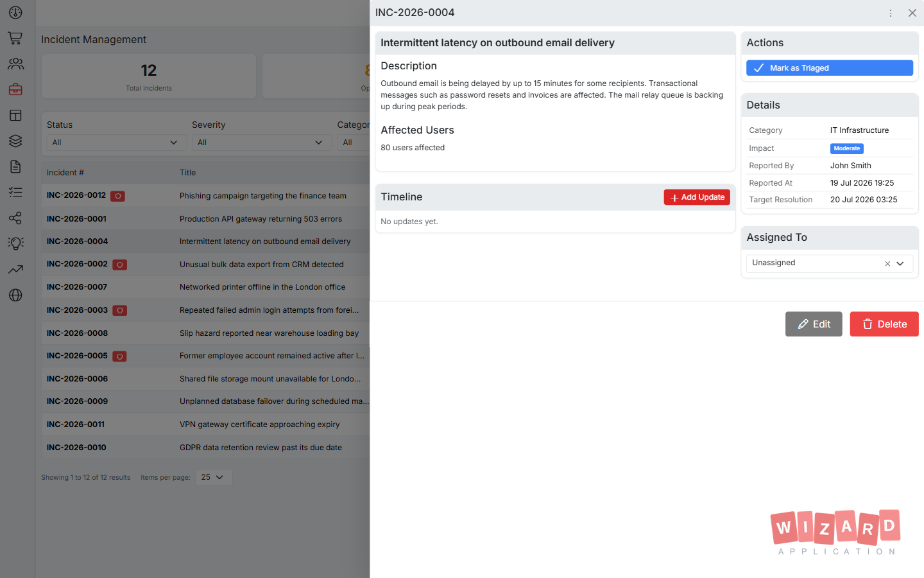Click the Reported At value 19 Jul 2026 19:25
The height and width of the screenshot is (578, 924).
(862, 183)
